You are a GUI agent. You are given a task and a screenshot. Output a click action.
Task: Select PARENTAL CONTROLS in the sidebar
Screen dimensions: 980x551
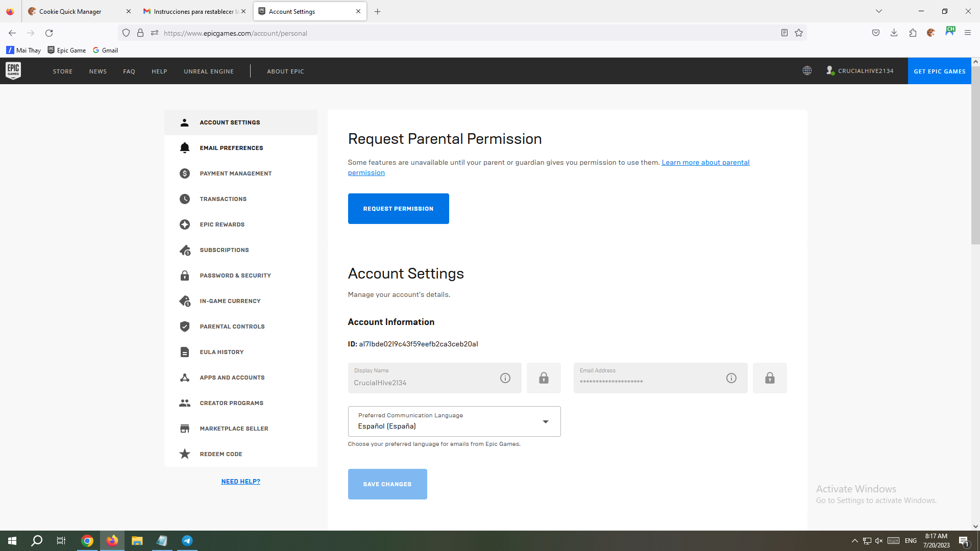coord(241,327)
